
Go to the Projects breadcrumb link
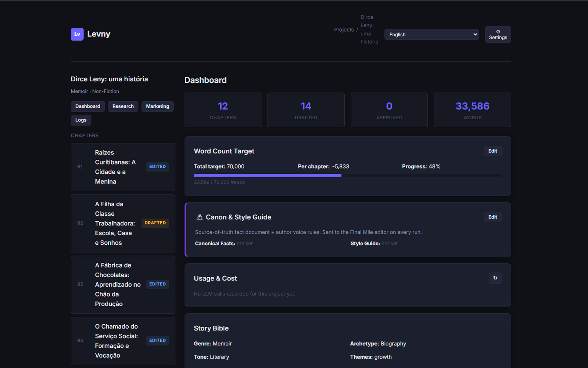344,30
